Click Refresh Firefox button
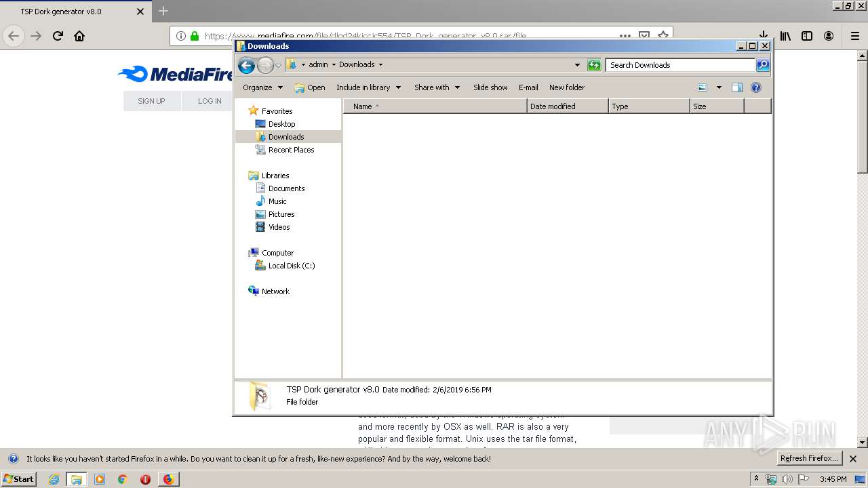The height and width of the screenshot is (488, 868). (x=809, y=458)
